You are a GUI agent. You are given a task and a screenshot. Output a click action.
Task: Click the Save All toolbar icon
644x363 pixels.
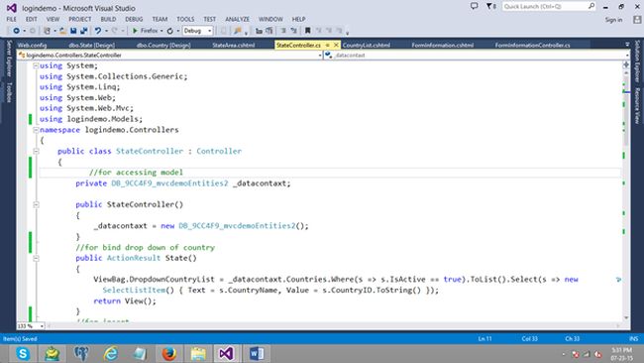(84, 31)
